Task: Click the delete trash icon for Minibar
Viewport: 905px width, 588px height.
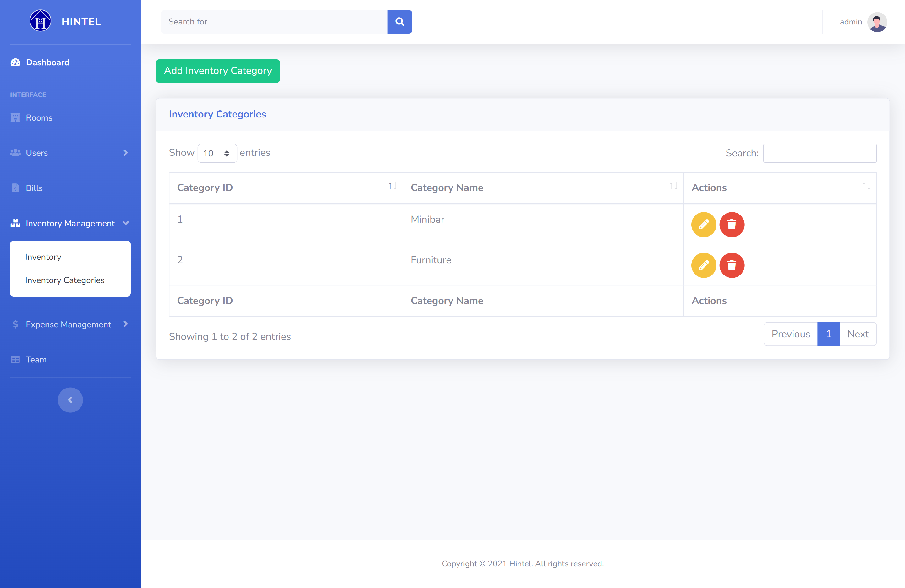Action: (732, 225)
